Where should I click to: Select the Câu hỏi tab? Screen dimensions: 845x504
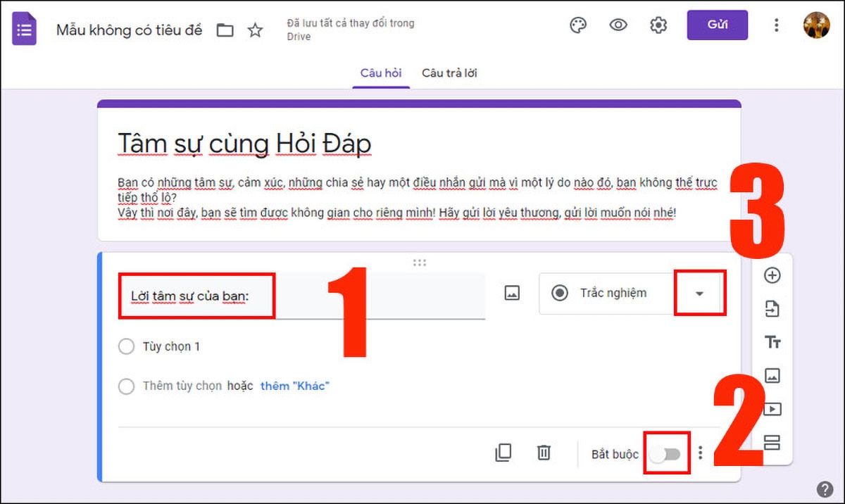381,73
